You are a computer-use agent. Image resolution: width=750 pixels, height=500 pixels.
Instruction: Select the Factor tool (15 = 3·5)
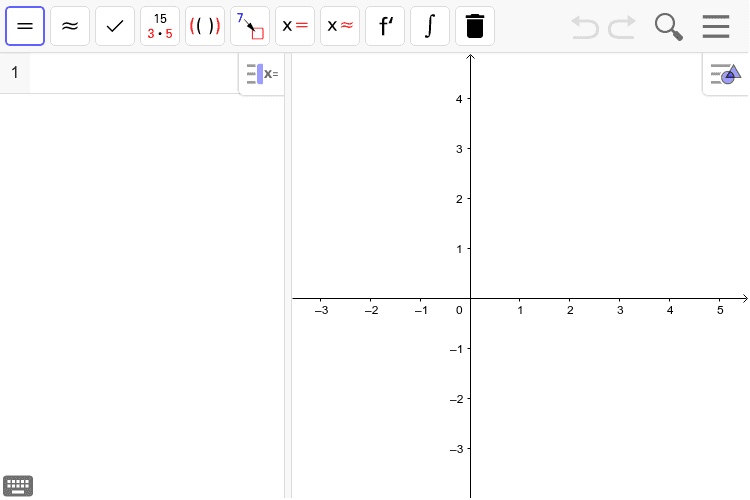[160, 26]
